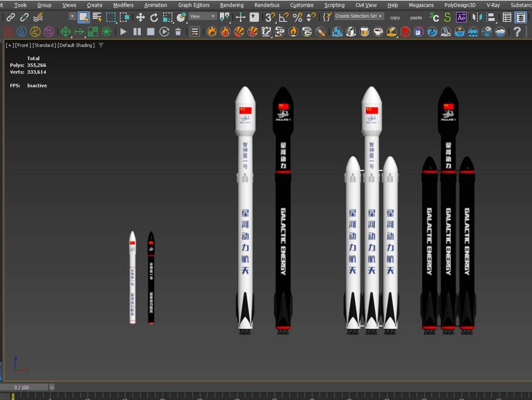Viewport: 532px width, 400px height.
Task: Click the Select and Place tool
Action: (x=181, y=17)
